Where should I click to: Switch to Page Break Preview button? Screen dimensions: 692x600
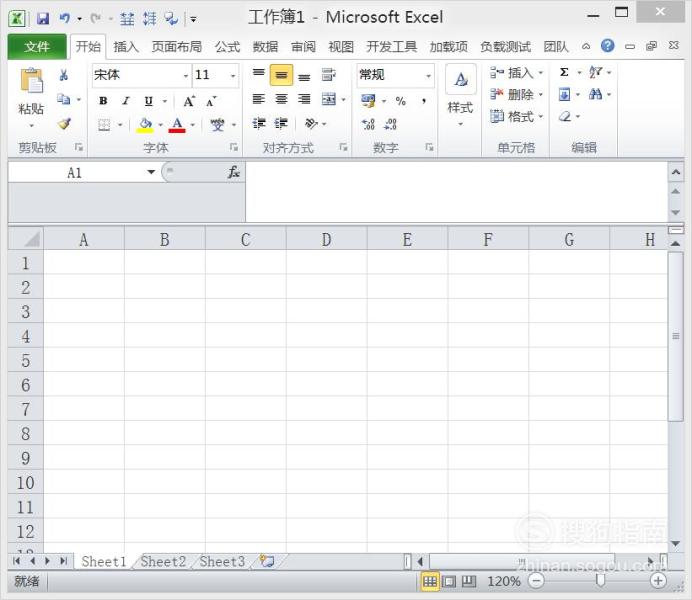pyautogui.click(x=469, y=581)
